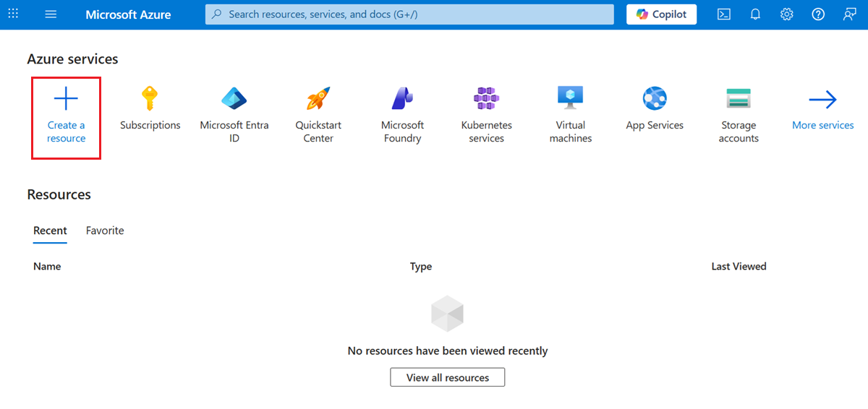Launch Cloud Shell from the header
Image resolution: width=868 pixels, height=409 pixels.
723,14
